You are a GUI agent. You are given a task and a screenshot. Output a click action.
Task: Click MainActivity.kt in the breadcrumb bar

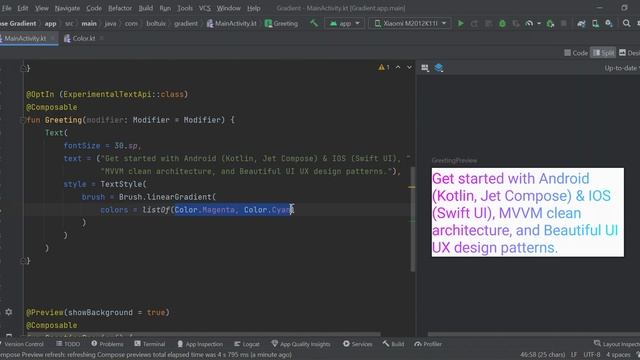(x=232, y=24)
